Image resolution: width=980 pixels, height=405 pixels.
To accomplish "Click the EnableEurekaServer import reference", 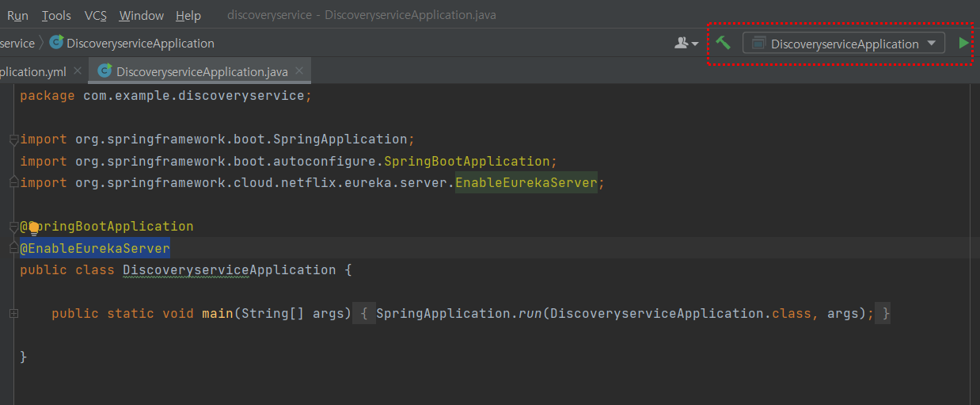I will (526, 182).
